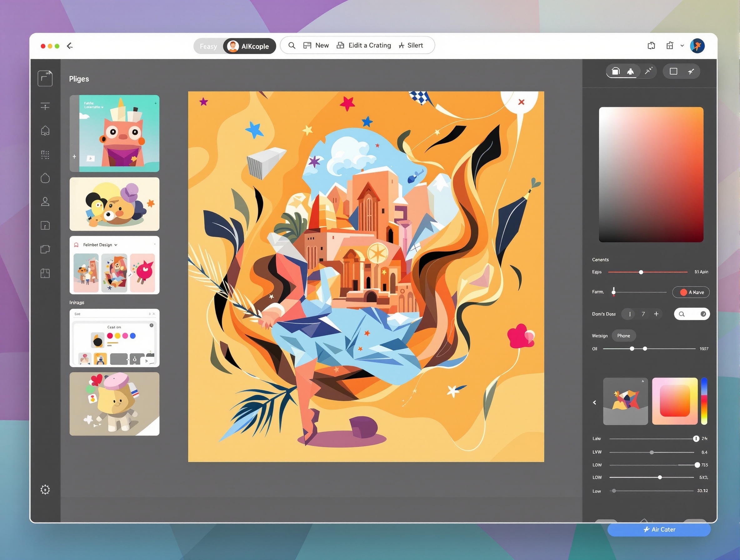Click the Air Cater button
This screenshot has height=560, width=740.
point(659,529)
